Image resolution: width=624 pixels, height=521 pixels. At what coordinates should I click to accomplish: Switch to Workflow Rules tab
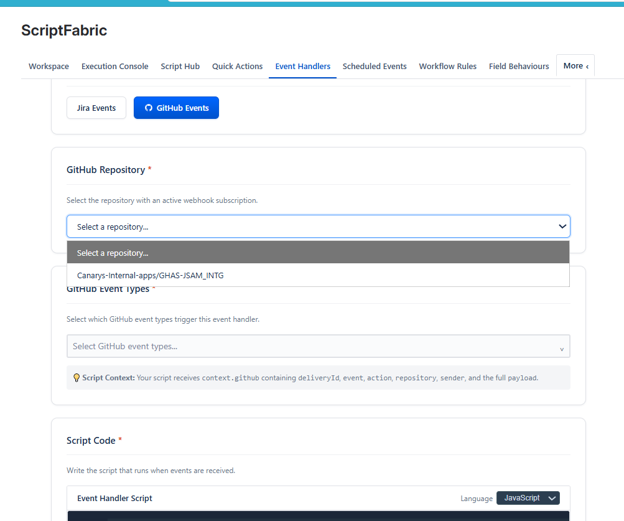(x=447, y=66)
